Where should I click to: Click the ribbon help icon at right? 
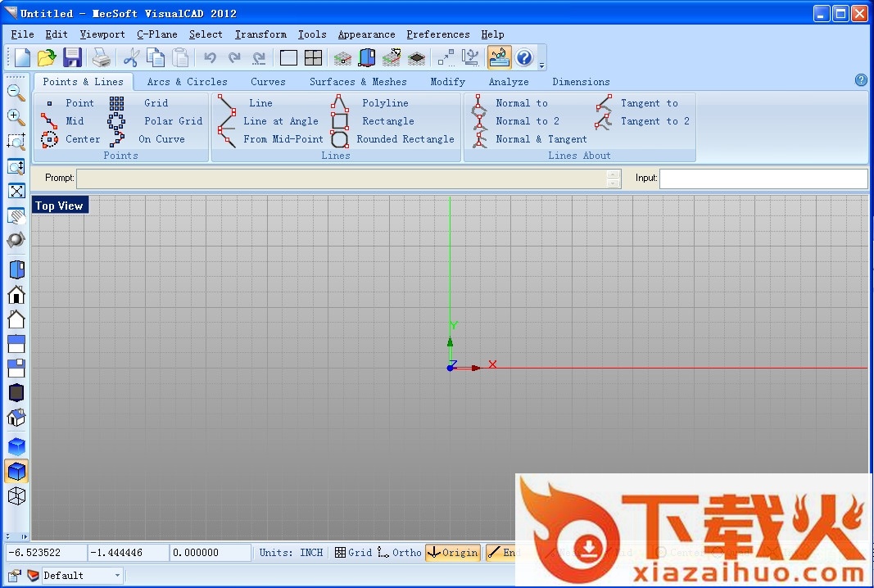coord(861,80)
